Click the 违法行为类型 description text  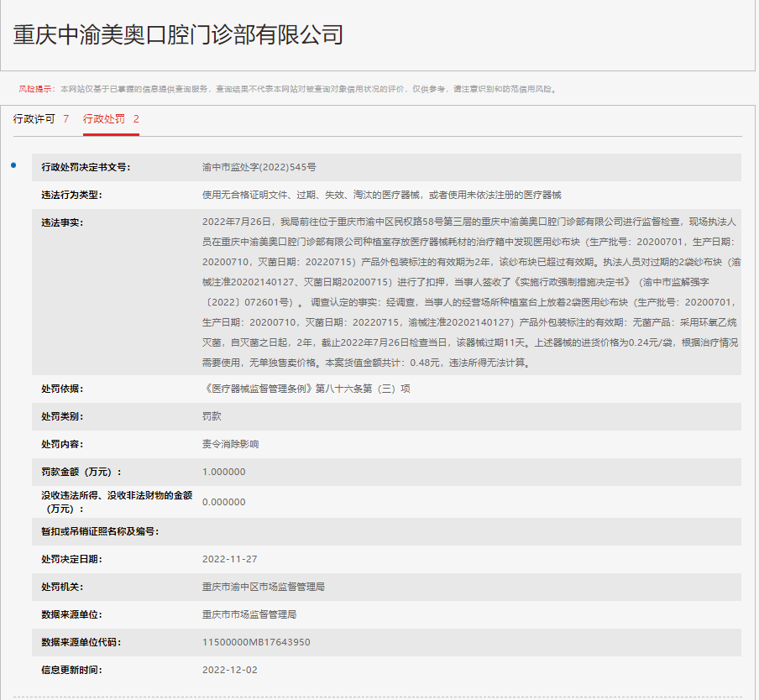pos(381,195)
